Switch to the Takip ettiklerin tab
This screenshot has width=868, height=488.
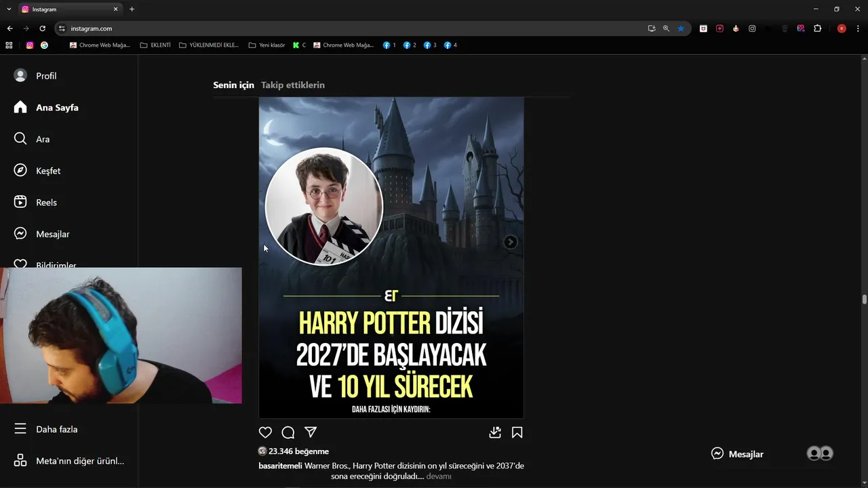coord(293,85)
